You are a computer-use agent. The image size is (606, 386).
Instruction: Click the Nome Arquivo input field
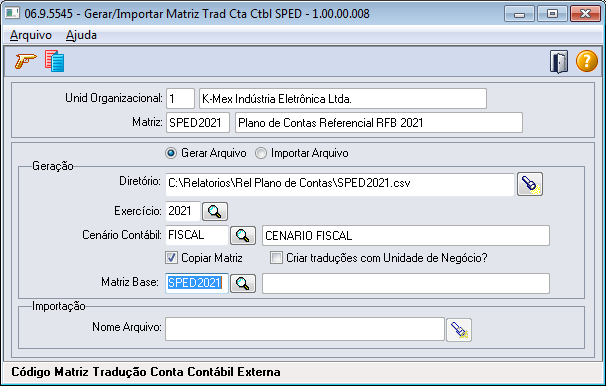[305, 329]
